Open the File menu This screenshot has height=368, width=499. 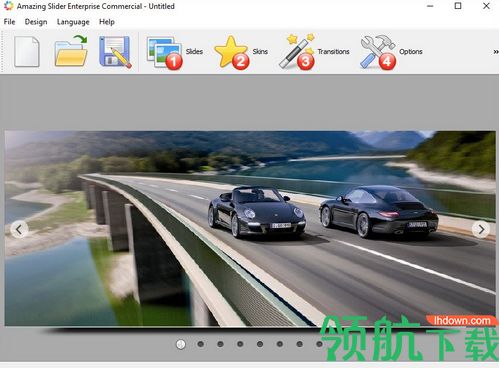[9, 22]
